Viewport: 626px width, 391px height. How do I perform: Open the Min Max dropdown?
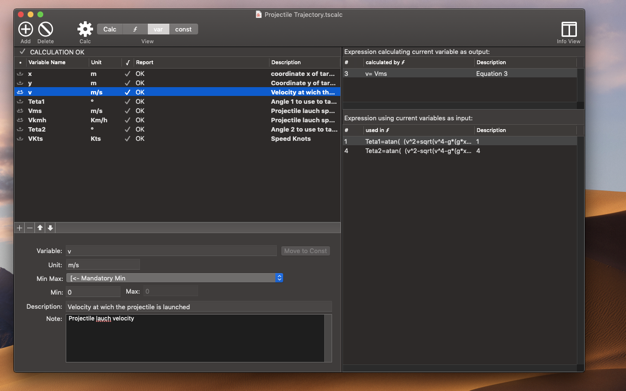(x=174, y=278)
